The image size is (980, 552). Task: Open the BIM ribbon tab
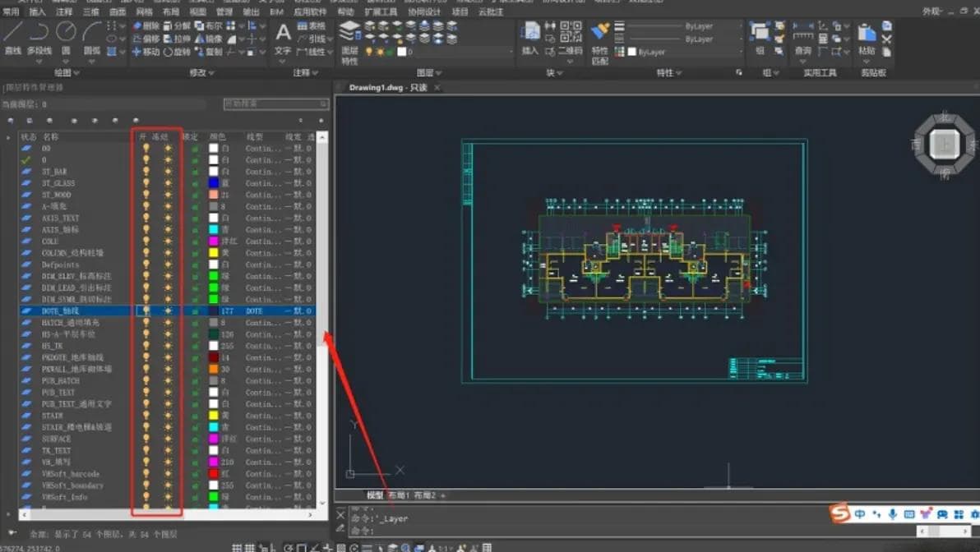point(276,11)
